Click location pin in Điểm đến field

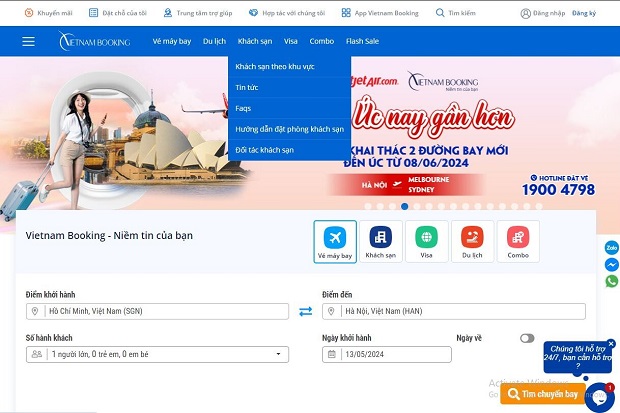click(x=331, y=311)
